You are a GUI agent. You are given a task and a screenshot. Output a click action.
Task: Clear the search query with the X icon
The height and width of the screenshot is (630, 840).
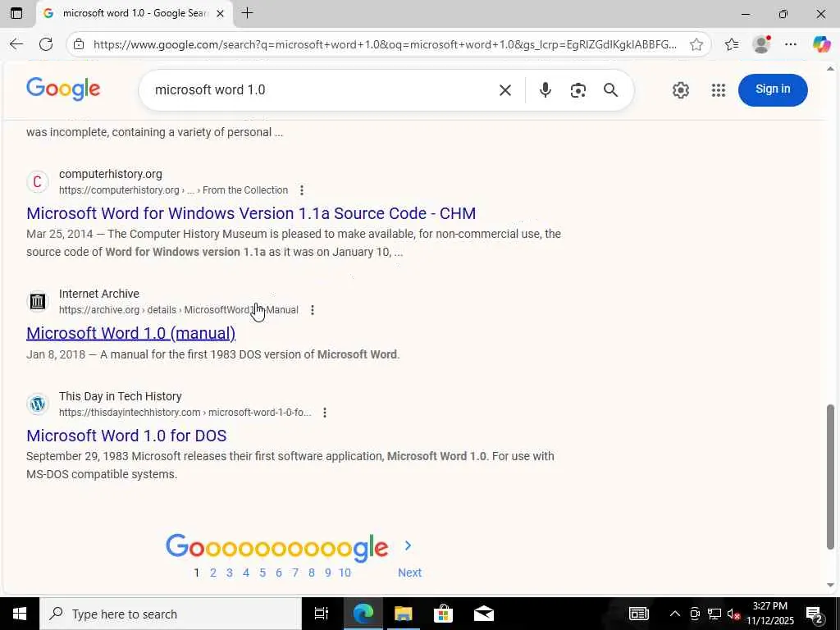pos(505,90)
